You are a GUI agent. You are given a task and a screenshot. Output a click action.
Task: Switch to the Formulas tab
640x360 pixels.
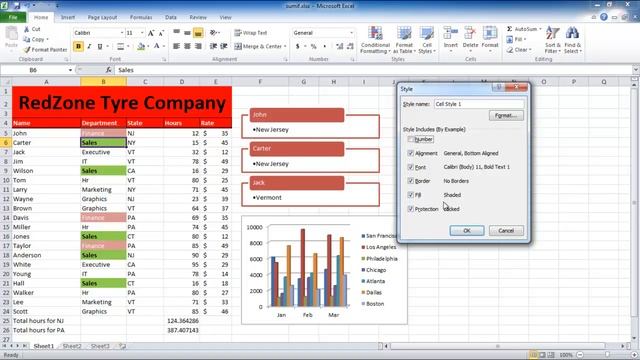coord(141,18)
